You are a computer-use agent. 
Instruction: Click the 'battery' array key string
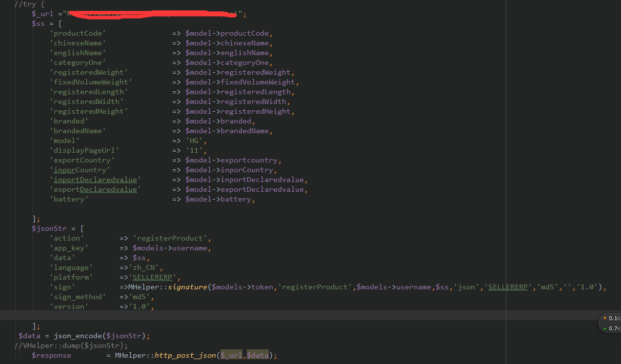pos(69,199)
